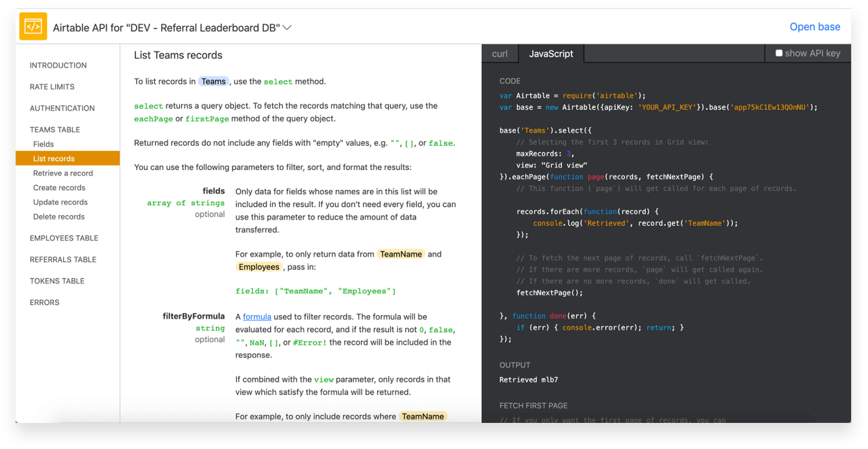Open the Rate Limits section
The width and height of the screenshot is (868, 449).
(x=52, y=87)
